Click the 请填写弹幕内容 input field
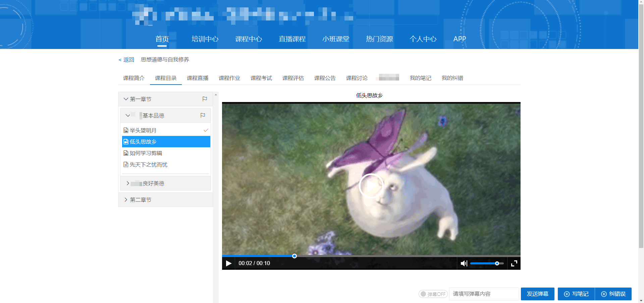 click(484, 294)
